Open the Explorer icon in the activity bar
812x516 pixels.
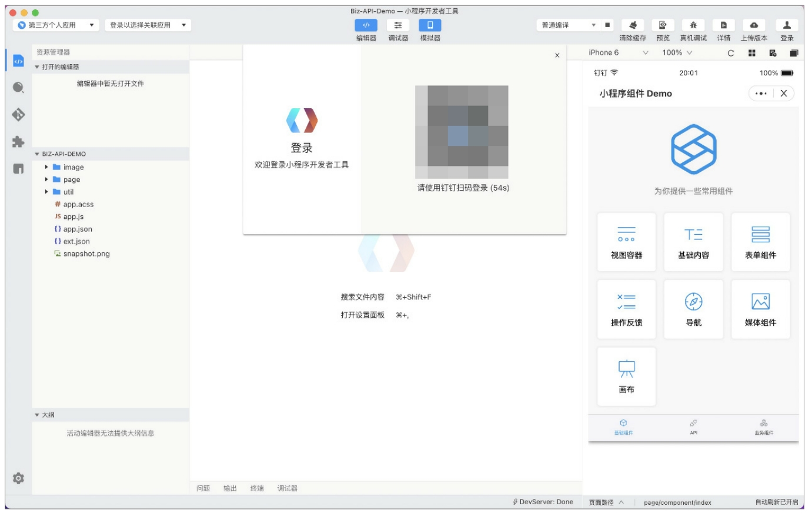(18, 61)
